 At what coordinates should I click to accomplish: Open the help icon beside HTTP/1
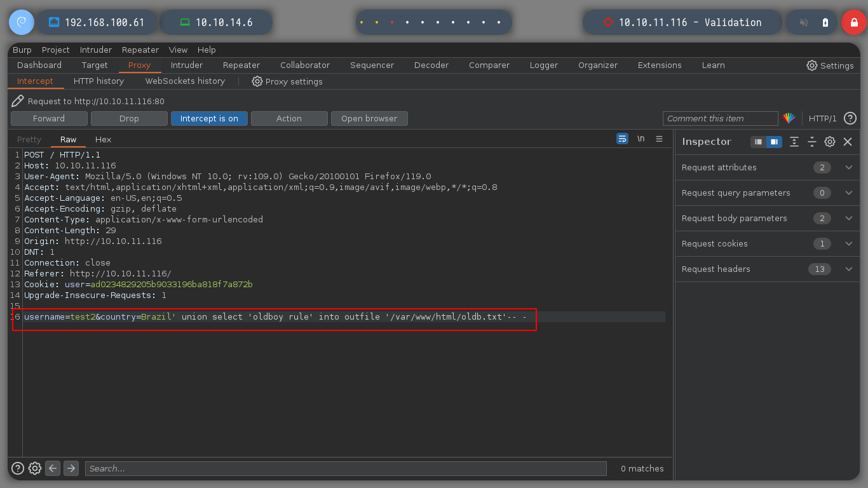(x=850, y=118)
